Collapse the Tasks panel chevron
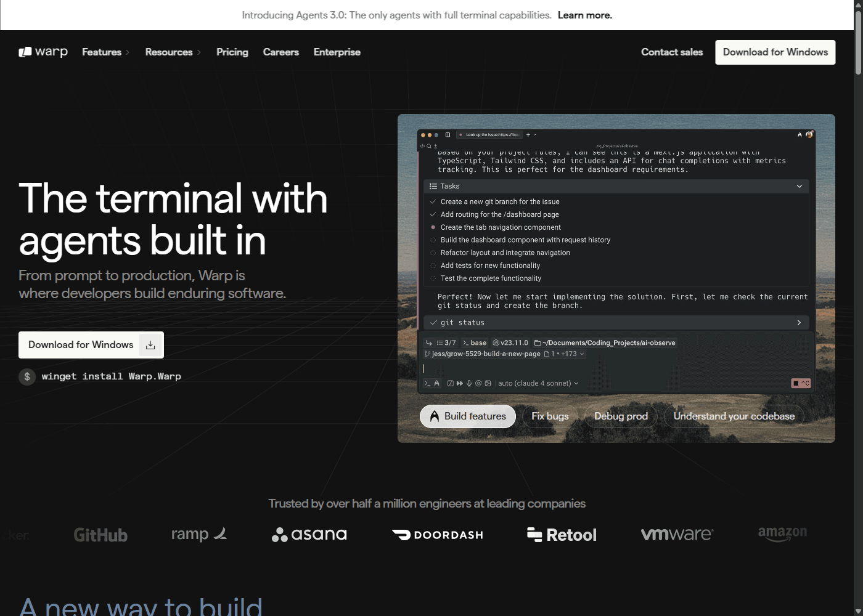863x616 pixels. 800,186
